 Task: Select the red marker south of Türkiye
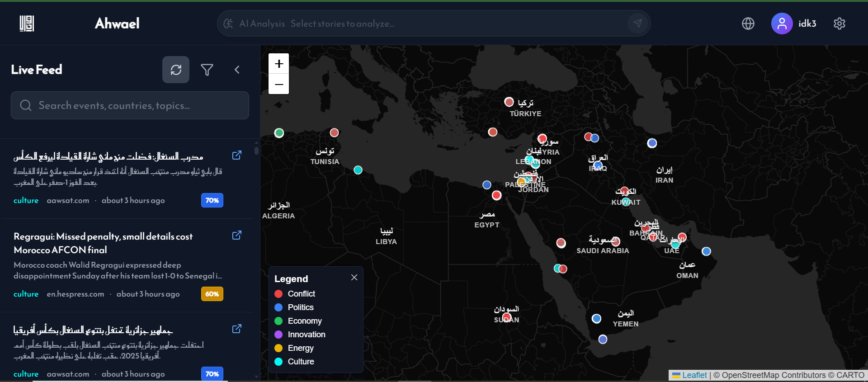(493, 132)
